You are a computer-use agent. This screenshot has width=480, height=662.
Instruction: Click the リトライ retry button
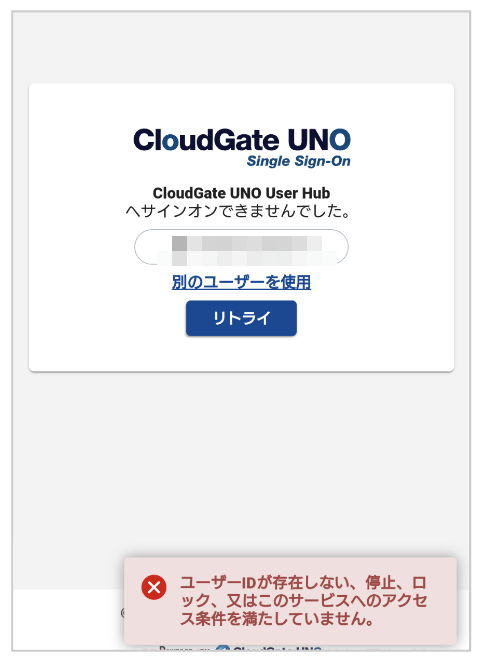point(241,318)
